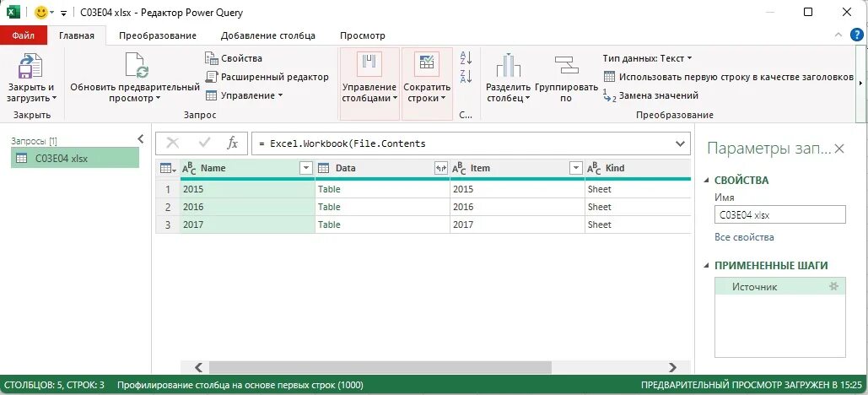Collapse the ribbon with the chevron
Screen dimensions: 868x395
coord(838,35)
